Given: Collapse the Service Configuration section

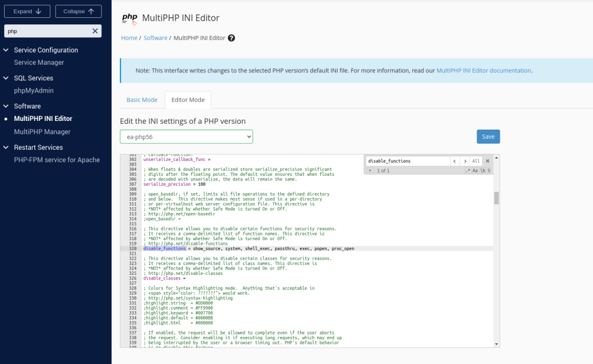Looking at the screenshot, I should (x=6, y=50).
